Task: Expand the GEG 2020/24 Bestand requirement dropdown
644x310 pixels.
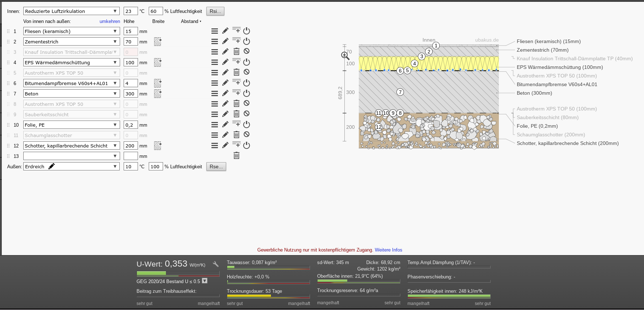Action: (x=205, y=281)
